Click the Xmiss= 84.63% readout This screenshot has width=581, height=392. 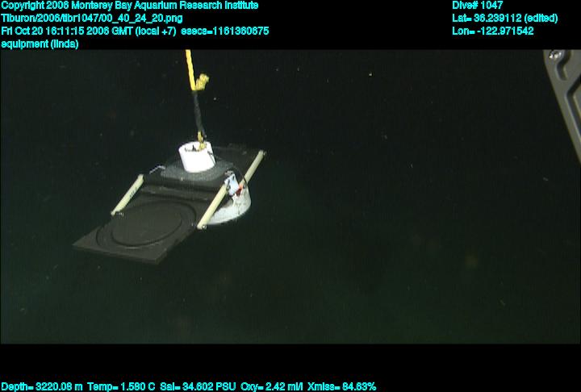[x=341, y=387]
